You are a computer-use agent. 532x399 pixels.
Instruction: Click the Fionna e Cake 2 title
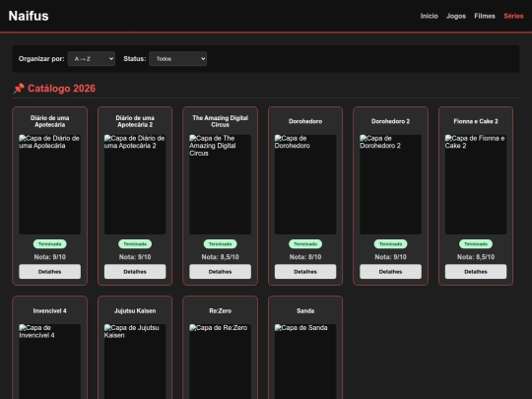[x=476, y=121]
